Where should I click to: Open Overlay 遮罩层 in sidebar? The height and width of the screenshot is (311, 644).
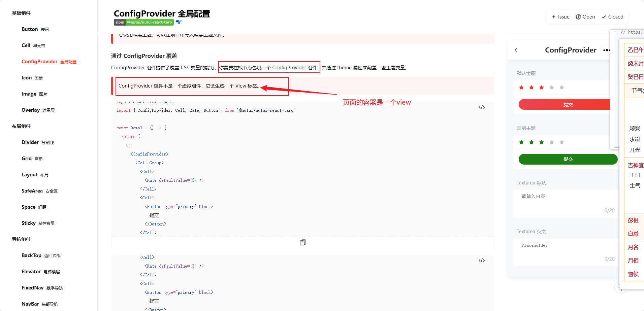pyautogui.click(x=38, y=110)
